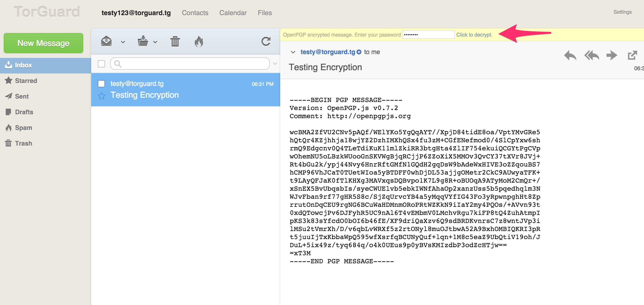Image resolution: width=644 pixels, height=305 pixels.
Task: Click the 'Click to decrypt.' link
Action: (474, 35)
